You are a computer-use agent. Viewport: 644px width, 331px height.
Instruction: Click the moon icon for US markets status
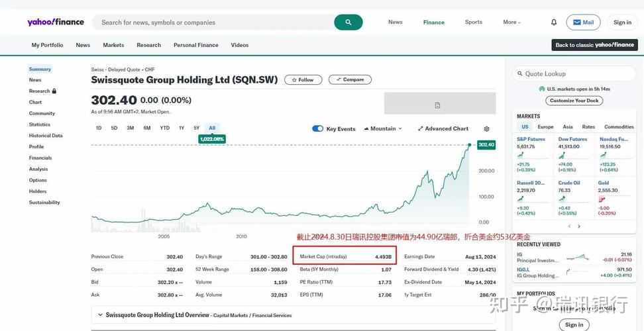click(542, 89)
